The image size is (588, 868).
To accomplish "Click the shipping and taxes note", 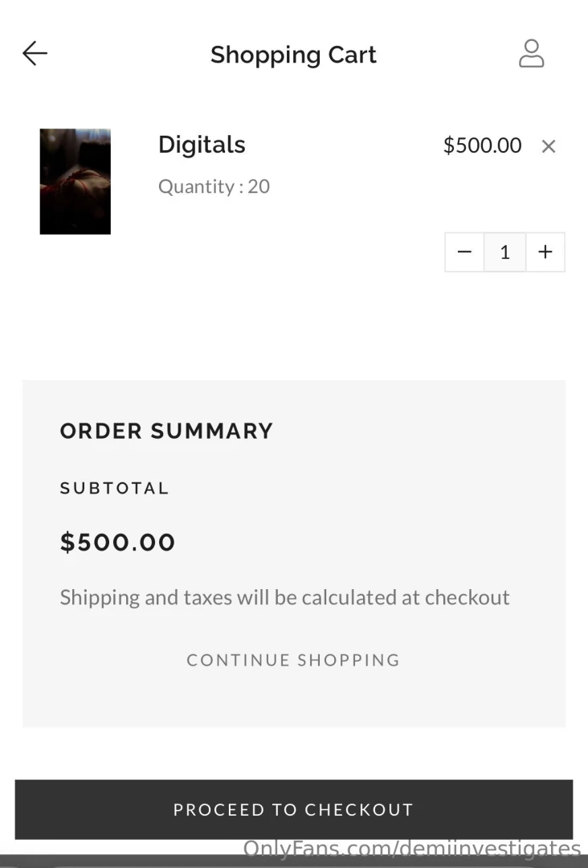I will 284,597.
